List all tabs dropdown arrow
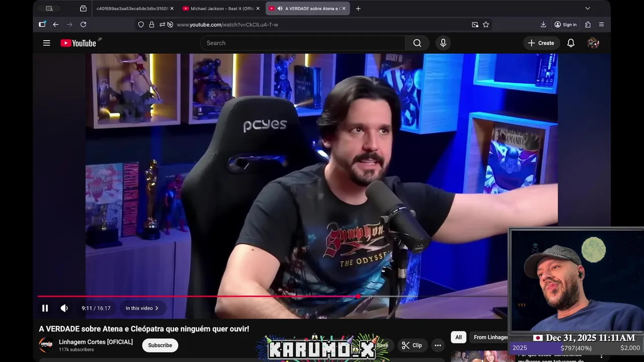The width and height of the screenshot is (644, 362). coord(587,9)
